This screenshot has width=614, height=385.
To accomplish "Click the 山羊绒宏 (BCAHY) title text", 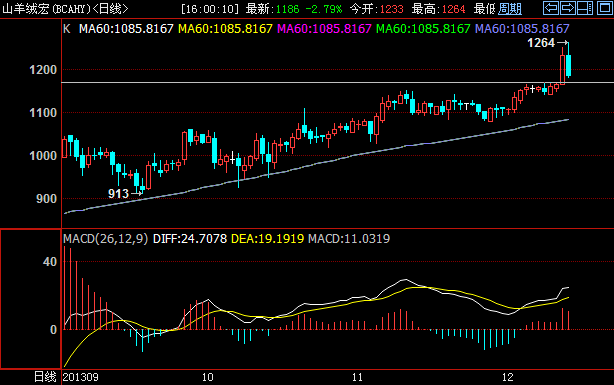I will click(x=46, y=9).
